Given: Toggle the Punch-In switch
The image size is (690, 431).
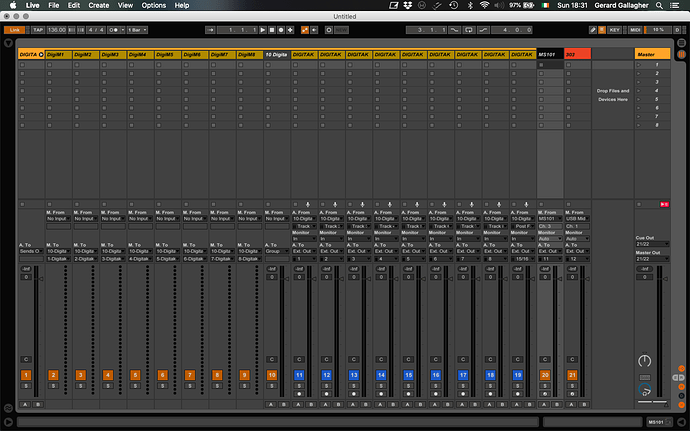Looking at the screenshot, I should click(x=455, y=30).
